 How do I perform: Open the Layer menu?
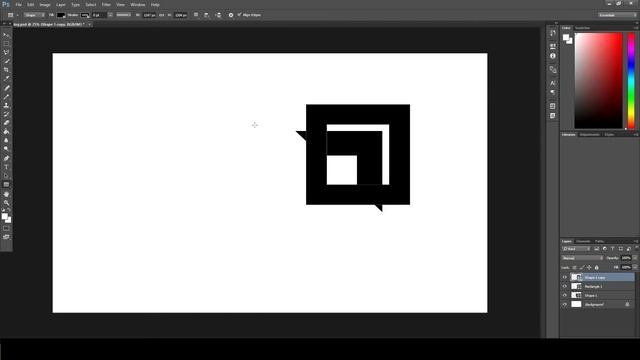pos(61,4)
